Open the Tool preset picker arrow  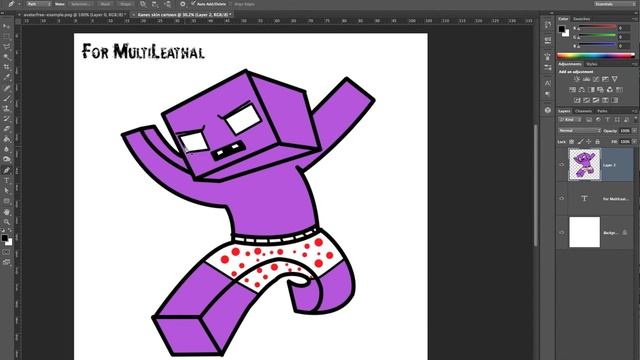pyautogui.click(x=19, y=4)
